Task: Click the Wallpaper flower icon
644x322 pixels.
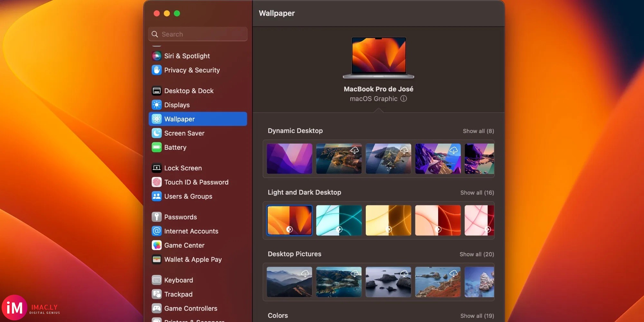Action: pyautogui.click(x=156, y=119)
